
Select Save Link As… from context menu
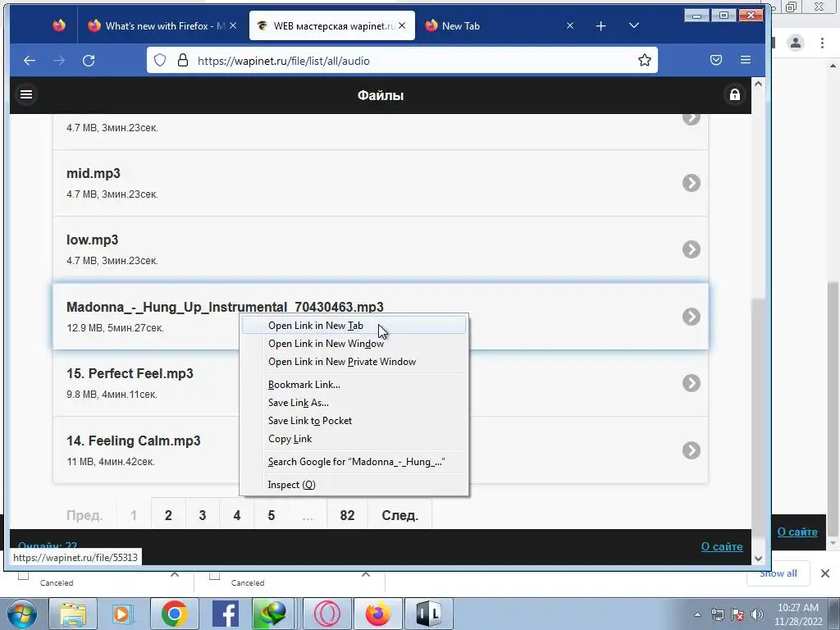click(354, 403)
